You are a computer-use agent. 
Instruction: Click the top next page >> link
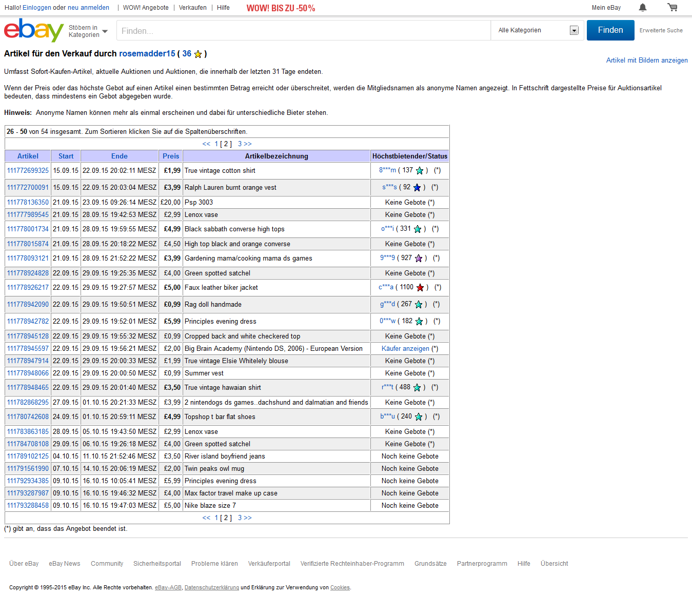tap(248, 144)
